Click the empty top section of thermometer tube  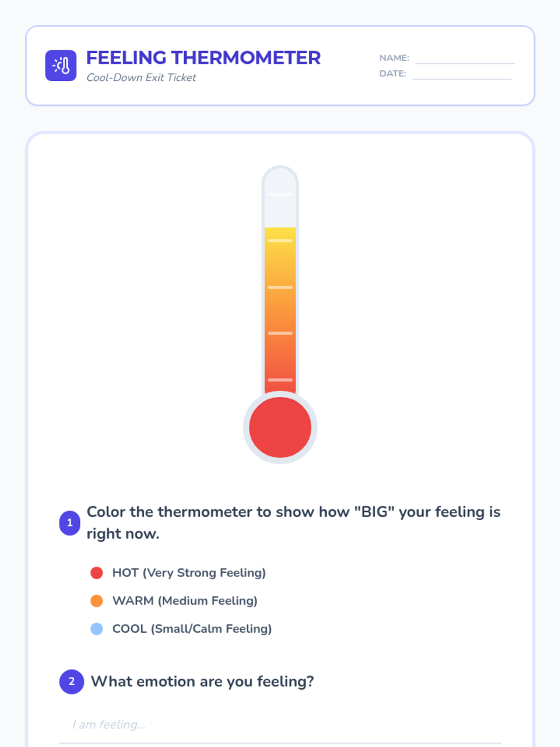280,198
